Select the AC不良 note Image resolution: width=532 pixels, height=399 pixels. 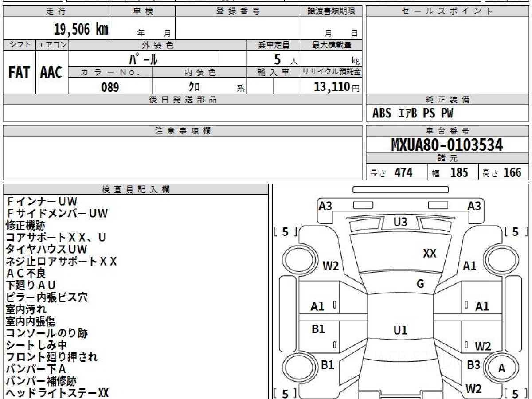pos(26,274)
